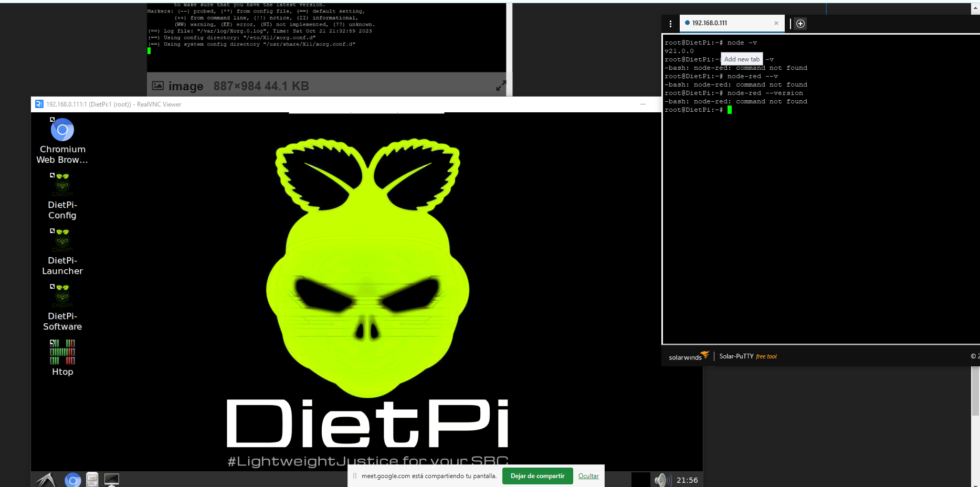Click the volume speaker icon in tray

pyautogui.click(x=661, y=480)
